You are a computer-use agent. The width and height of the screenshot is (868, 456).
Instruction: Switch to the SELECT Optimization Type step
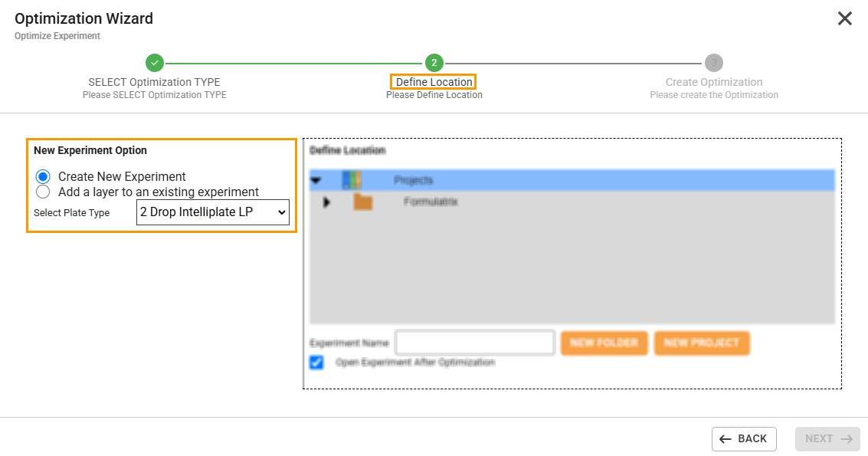coord(154,81)
